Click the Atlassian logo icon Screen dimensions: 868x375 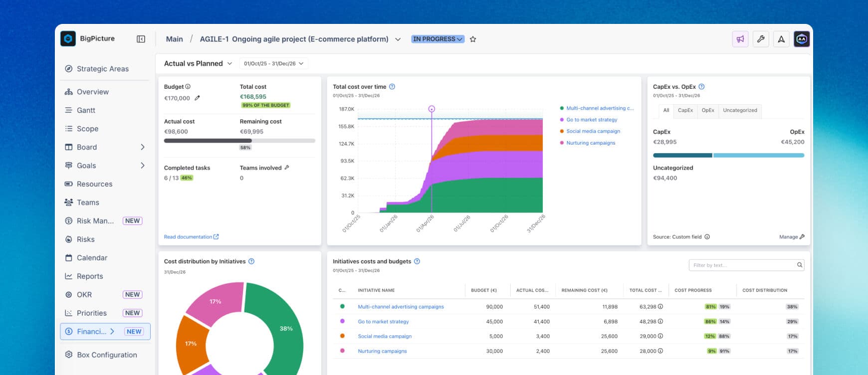[x=781, y=39]
